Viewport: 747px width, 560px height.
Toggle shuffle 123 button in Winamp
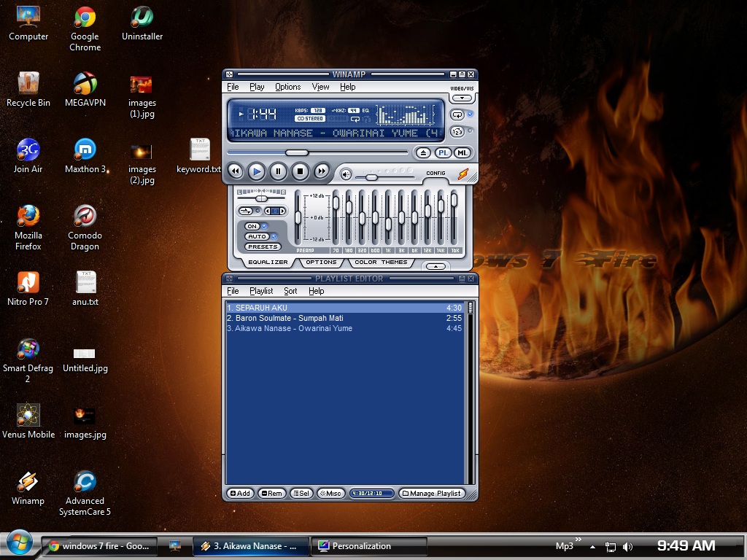tap(457, 131)
